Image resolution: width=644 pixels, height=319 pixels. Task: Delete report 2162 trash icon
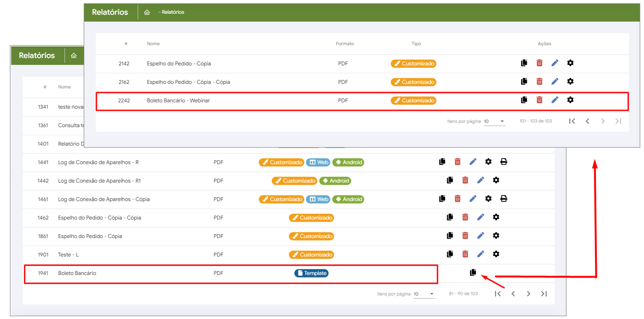pyautogui.click(x=539, y=81)
